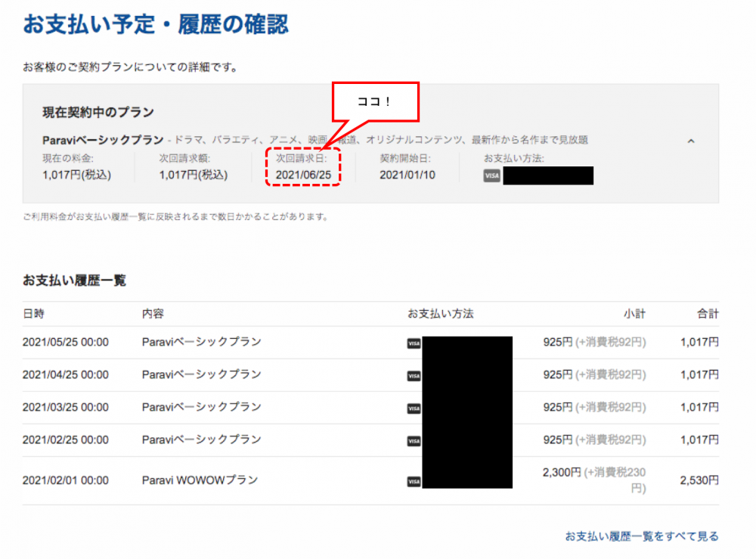The width and height of the screenshot is (756, 559).
Task: Select the next billing date 2021/06/25
Action: [303, 175]
